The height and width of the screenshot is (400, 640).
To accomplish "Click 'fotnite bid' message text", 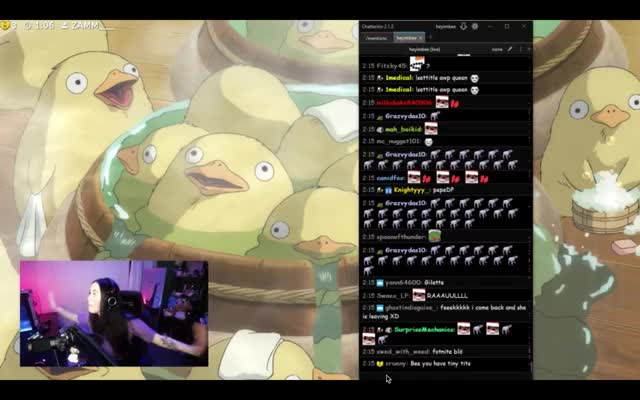I will click(x=447, y=351).
